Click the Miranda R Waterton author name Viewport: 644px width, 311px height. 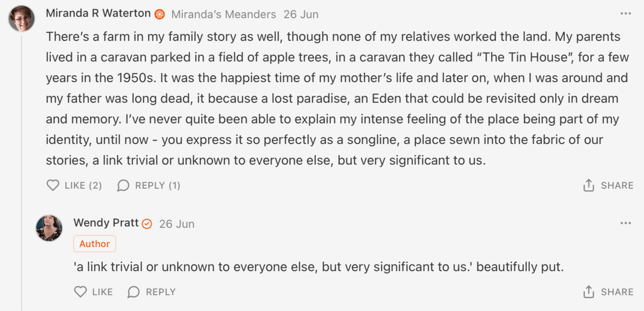98,13
